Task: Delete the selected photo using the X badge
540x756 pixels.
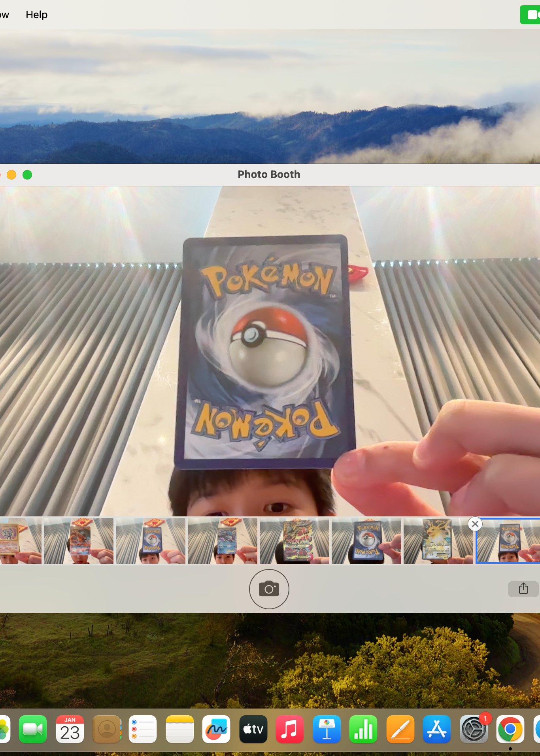Action: click(x=475, y=524)
